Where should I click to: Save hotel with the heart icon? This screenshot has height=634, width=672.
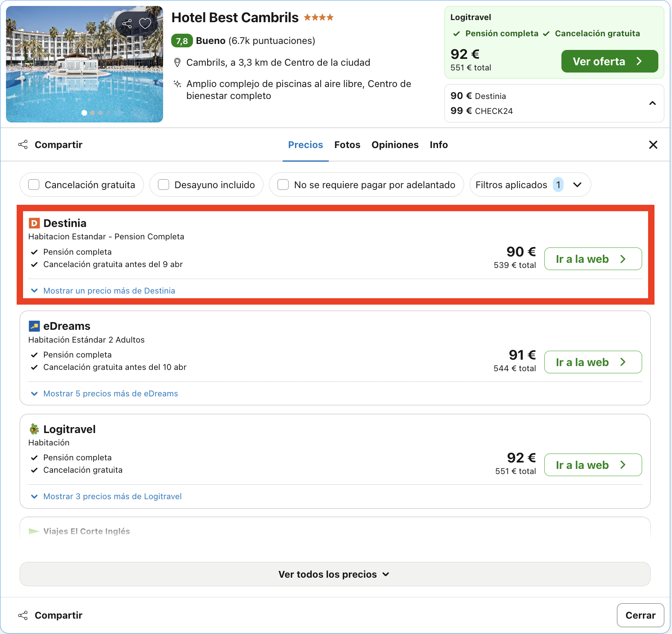click(x=145, y=23)
